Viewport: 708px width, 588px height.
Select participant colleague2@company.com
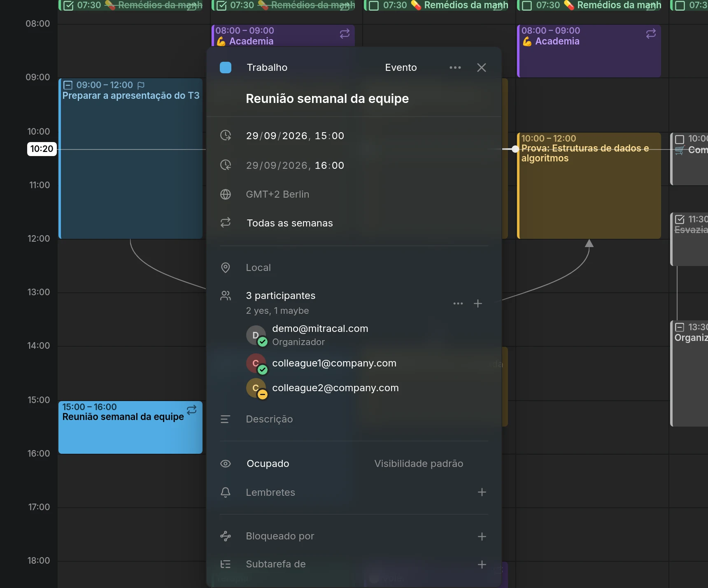coord(322,388)
